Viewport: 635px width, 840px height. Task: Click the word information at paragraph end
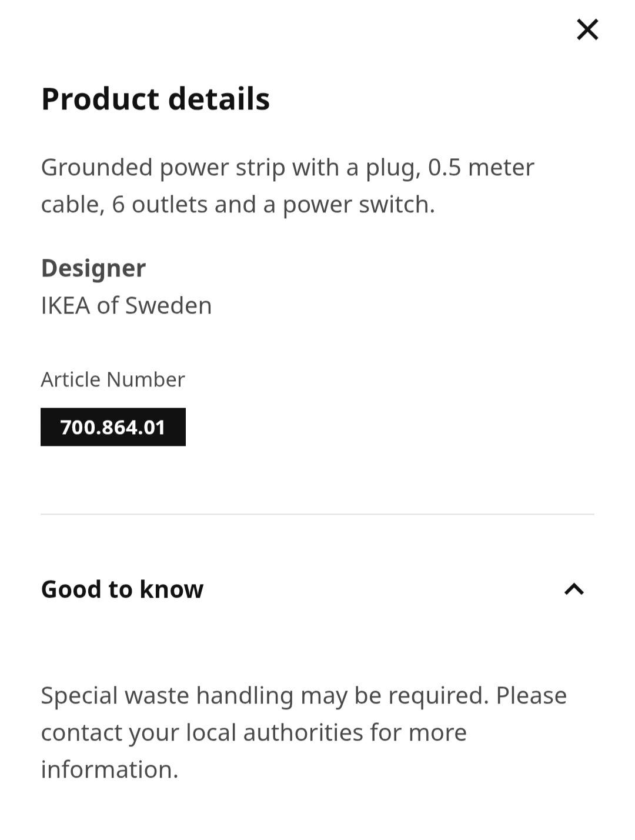pyautogui.click(x=109, y=769)
